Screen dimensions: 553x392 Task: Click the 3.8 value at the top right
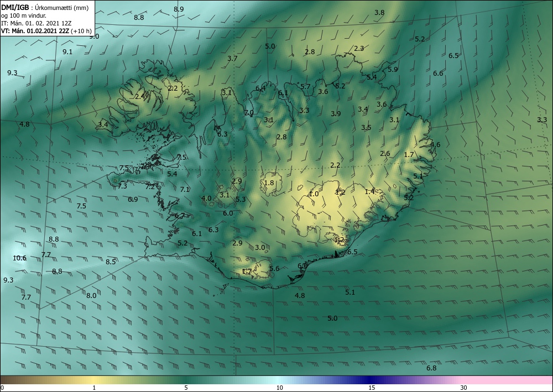click(x=379, y=12)
